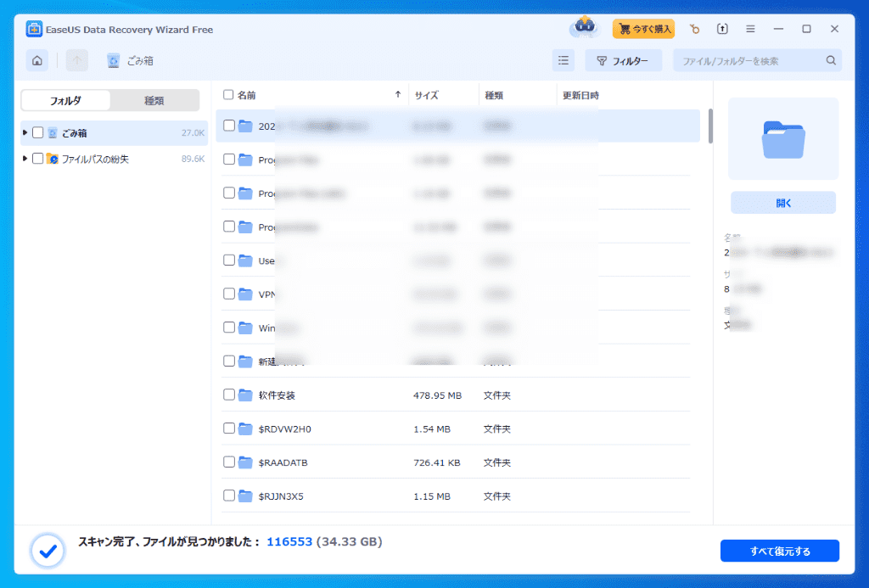This screenshot has width=869, height=588.
Task: Click the upload/share icon in title bar
Action: tap(722, 29)
